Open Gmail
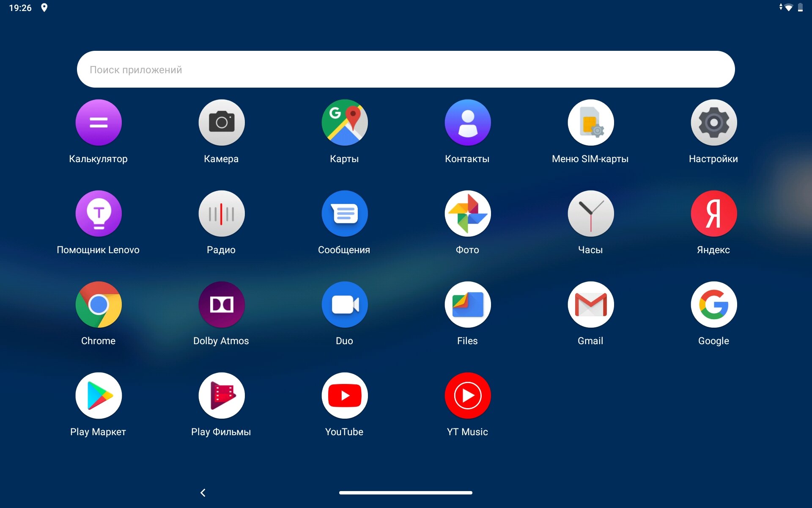Screen dimensions: 812x508 tap(591, 305)
